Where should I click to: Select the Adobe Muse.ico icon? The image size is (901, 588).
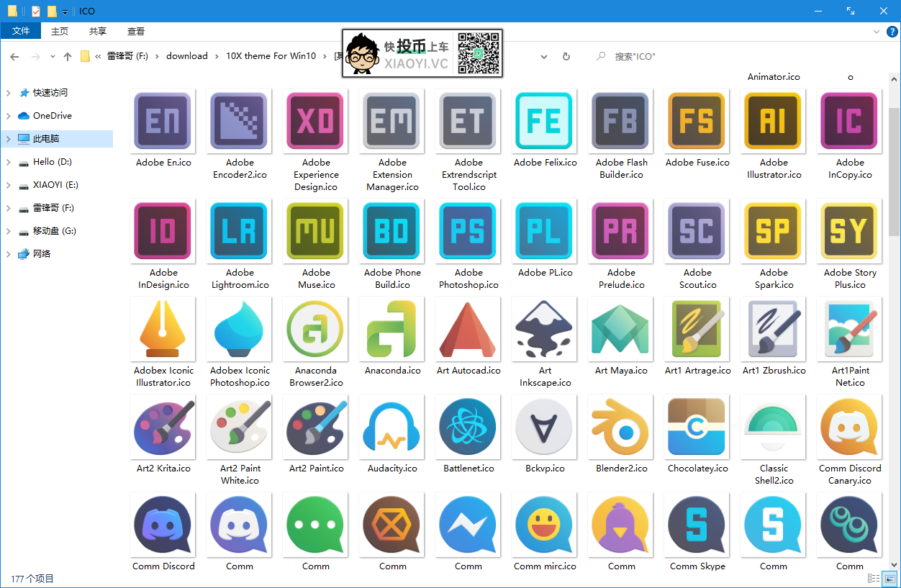click(x=316, y=231)
